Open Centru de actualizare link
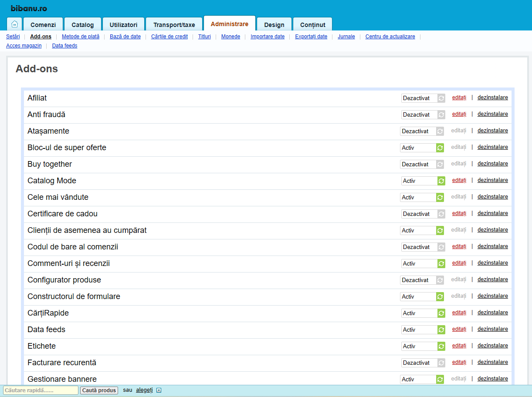532x397 pixels. tap(390, 37)
